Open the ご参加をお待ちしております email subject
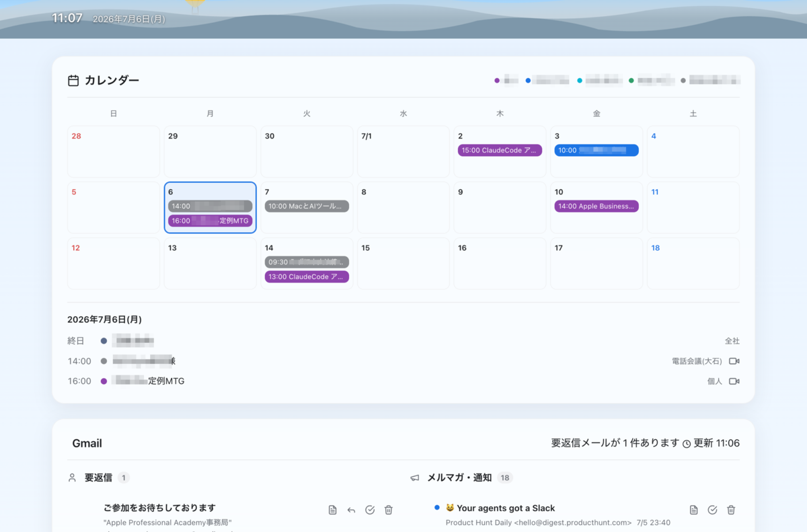 (159, 508)
